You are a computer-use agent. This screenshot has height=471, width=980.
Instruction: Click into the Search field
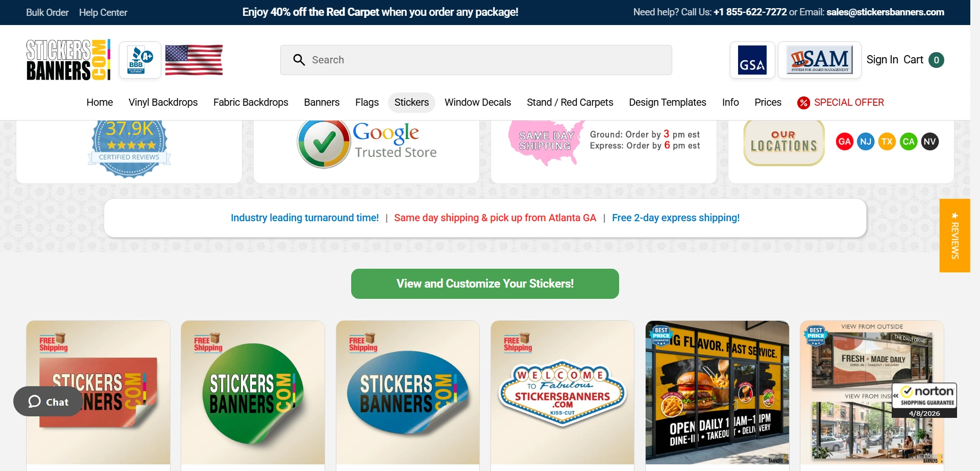[476, 60]
